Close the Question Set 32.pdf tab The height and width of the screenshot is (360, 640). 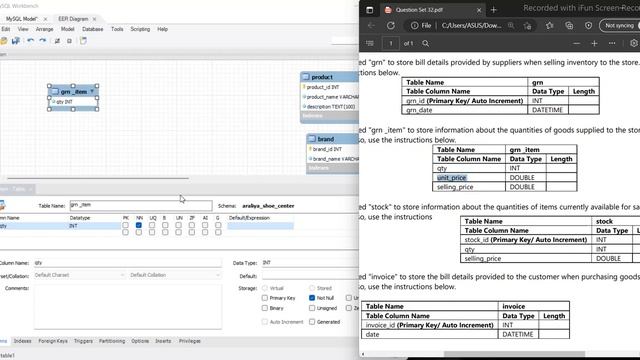pos(479,10)
